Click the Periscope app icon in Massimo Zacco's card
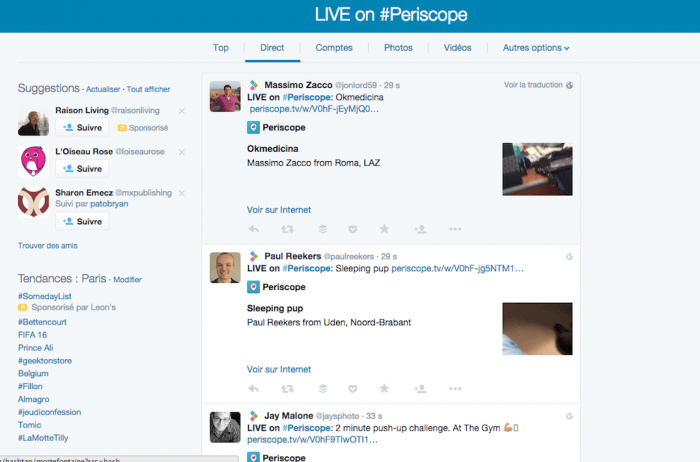Screen dimensions: 700x462 pyautogui.click(x=253, y=127)
